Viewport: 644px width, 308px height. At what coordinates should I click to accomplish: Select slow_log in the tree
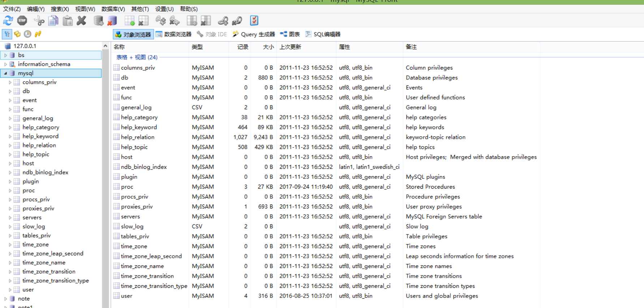point(34,226)
